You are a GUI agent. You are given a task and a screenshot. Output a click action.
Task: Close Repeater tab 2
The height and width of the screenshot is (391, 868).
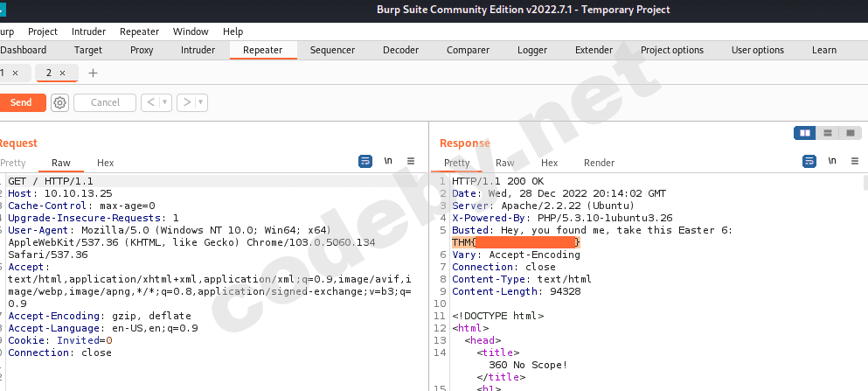pyautogui.click(x=63, y=73)
